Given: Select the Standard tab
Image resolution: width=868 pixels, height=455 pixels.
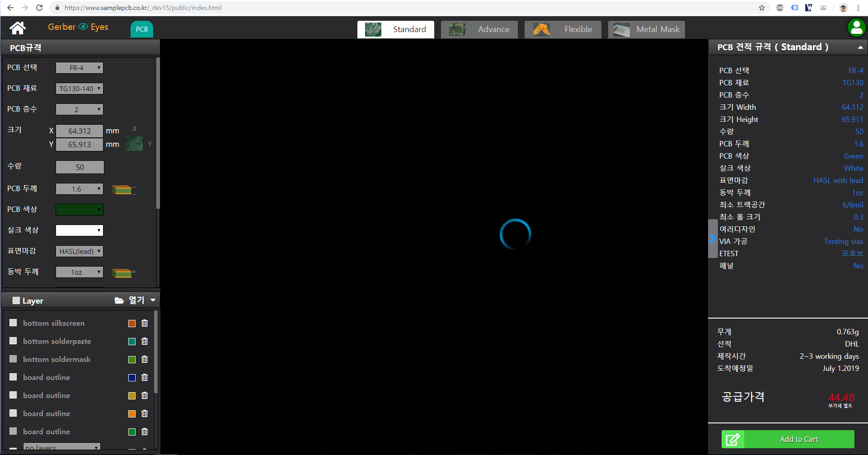Looking at the screenshot, I should click(396, 29).
